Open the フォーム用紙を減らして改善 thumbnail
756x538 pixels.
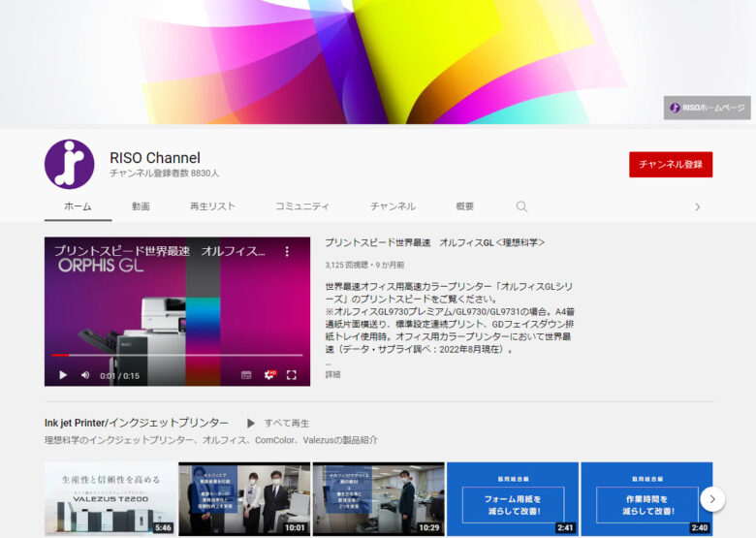(x=513, y=499)
